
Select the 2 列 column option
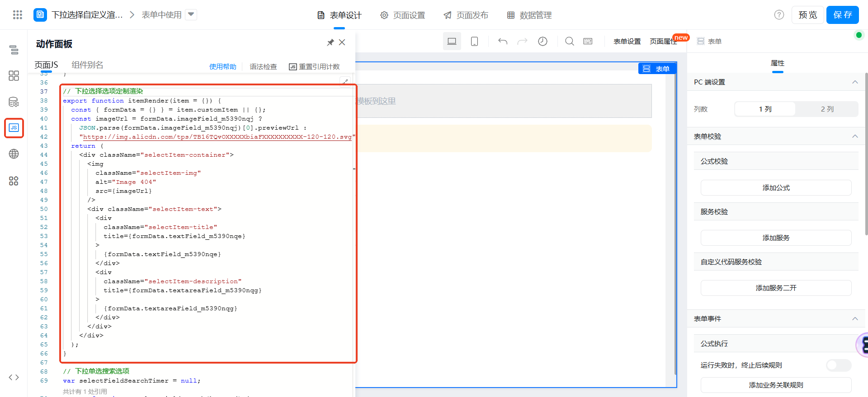pos(827,109)
